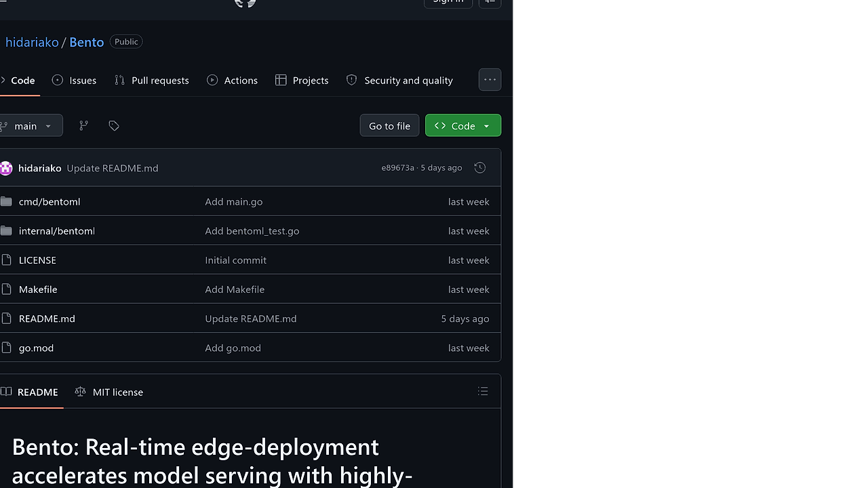
Task: Open commit hash e89673a
Action: [x=398, y=167]
